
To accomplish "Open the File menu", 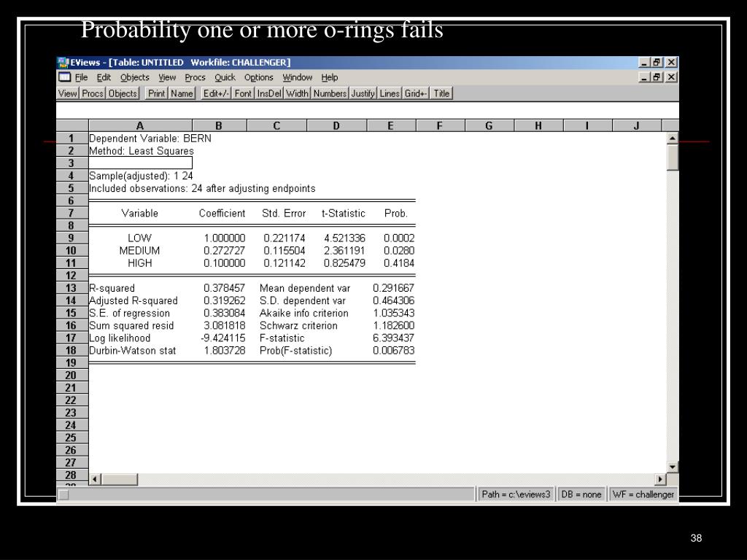I will (82, 77).
